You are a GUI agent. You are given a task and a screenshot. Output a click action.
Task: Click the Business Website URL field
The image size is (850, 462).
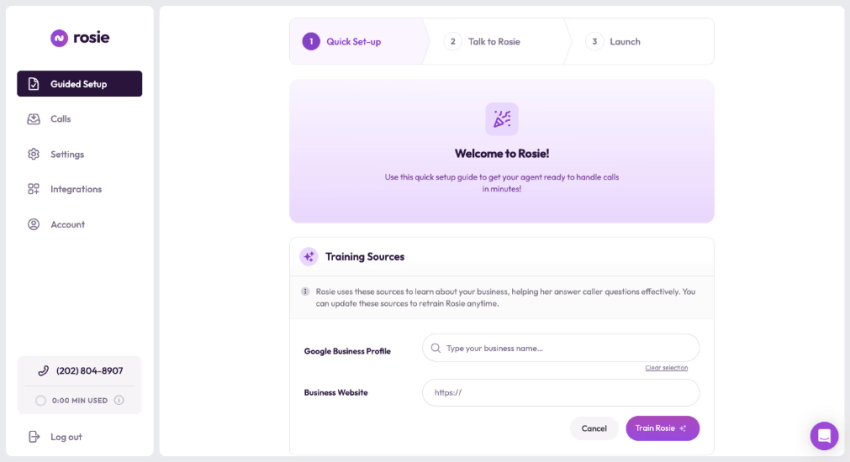point(560,393)
